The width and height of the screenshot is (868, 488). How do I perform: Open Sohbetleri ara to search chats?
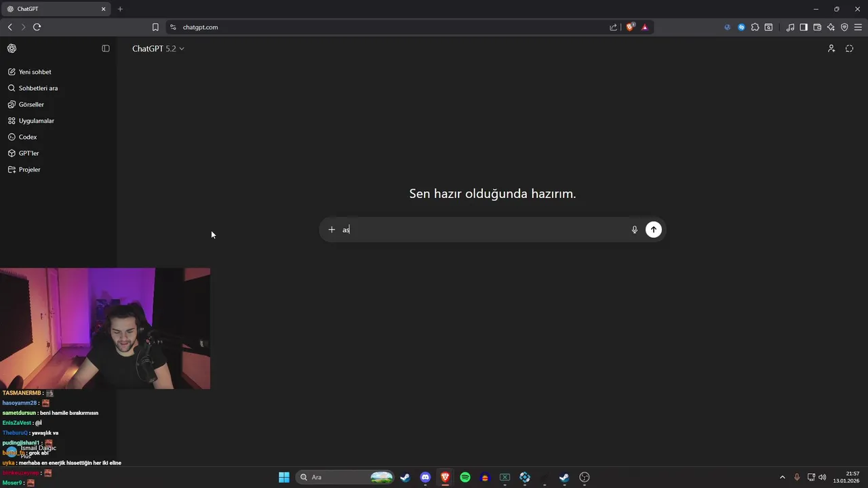coord(33,88)
